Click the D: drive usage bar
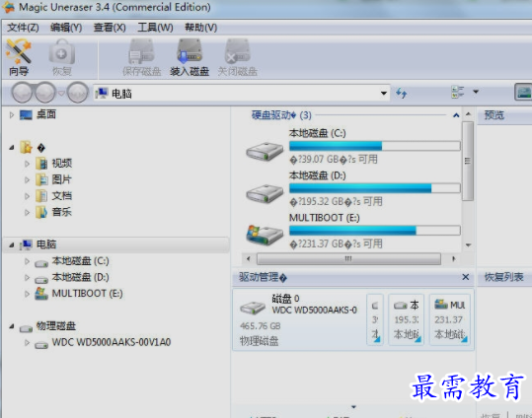Image resolution: width=532 pixels, height=418 pixels. click(375, 188)
